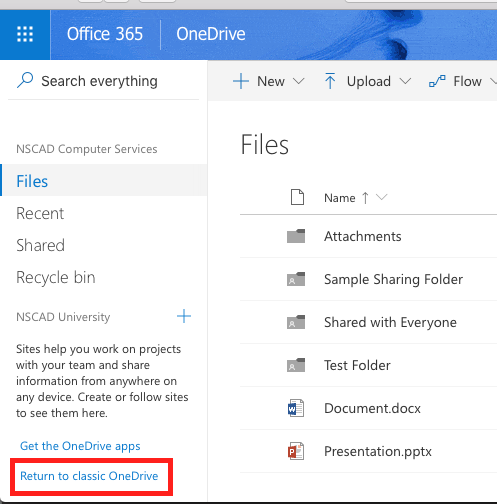
Task: Click the PowerPoint icon for Presentation.pptx
Action: pyautogui.click(x=296, y=451)
